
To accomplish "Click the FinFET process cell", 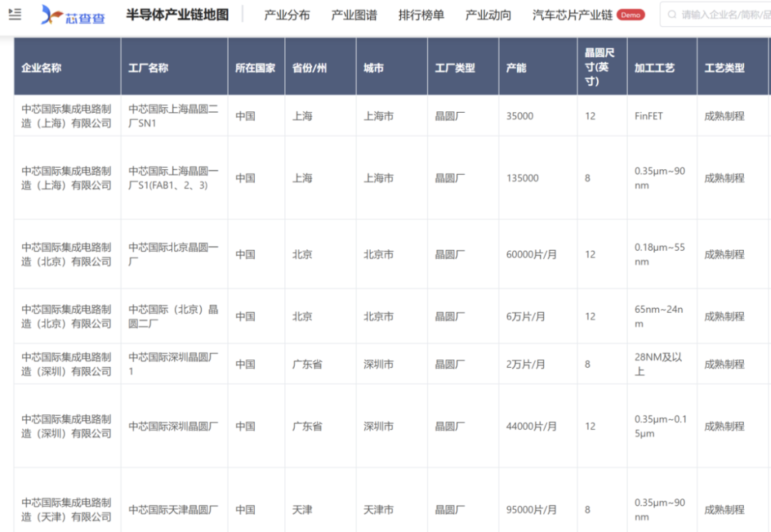I will 648,116.
